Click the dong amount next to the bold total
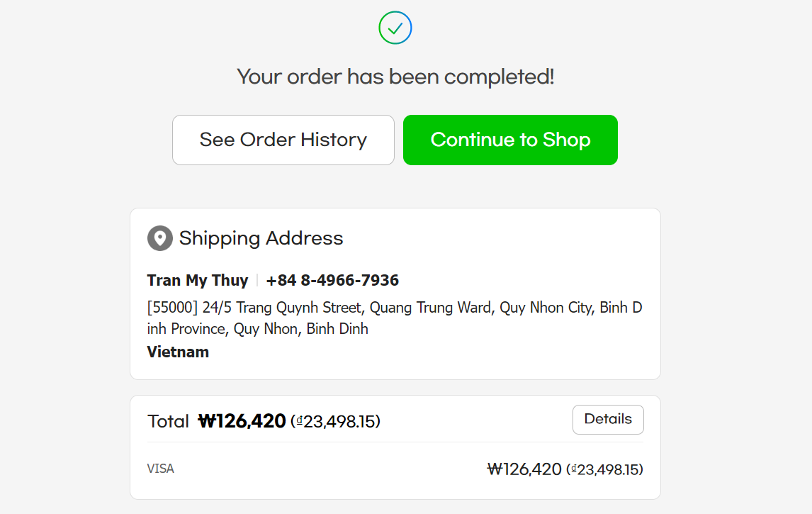The height and width of the screenshot is (514, 812). (x=336, y=423)
